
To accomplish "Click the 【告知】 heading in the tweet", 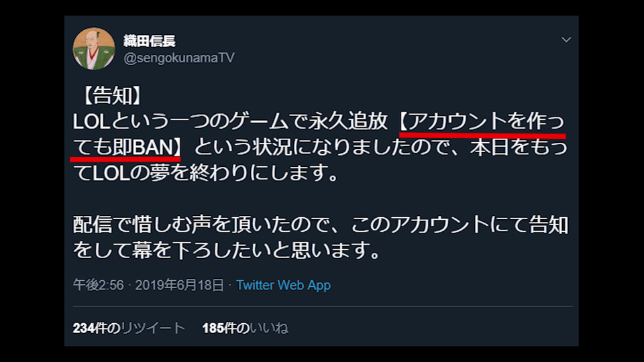I will (x=111, y=96).
